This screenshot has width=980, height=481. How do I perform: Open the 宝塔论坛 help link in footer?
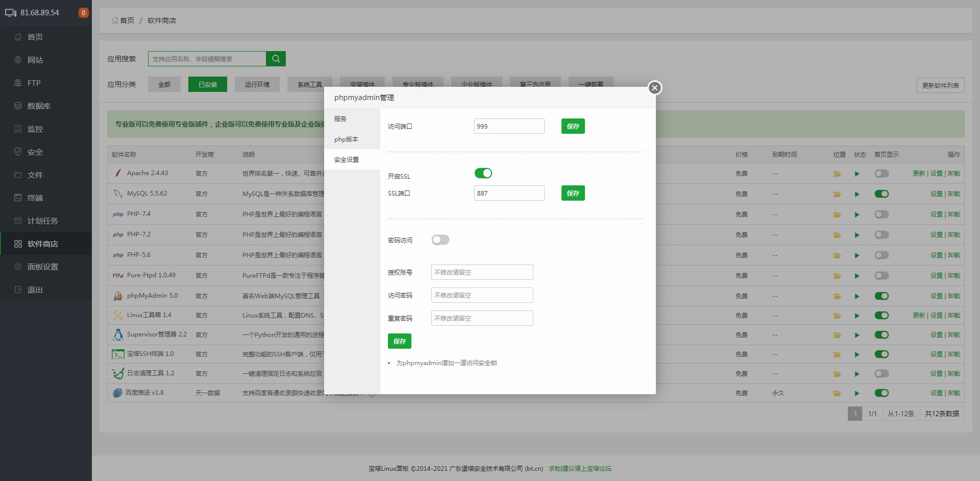(x=580, y=468)
